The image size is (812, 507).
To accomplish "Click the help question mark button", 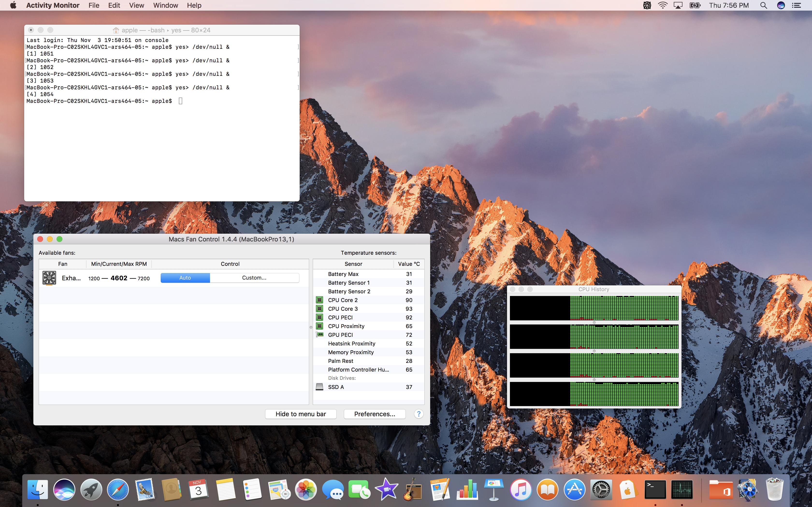I will (x=418, y=414).
